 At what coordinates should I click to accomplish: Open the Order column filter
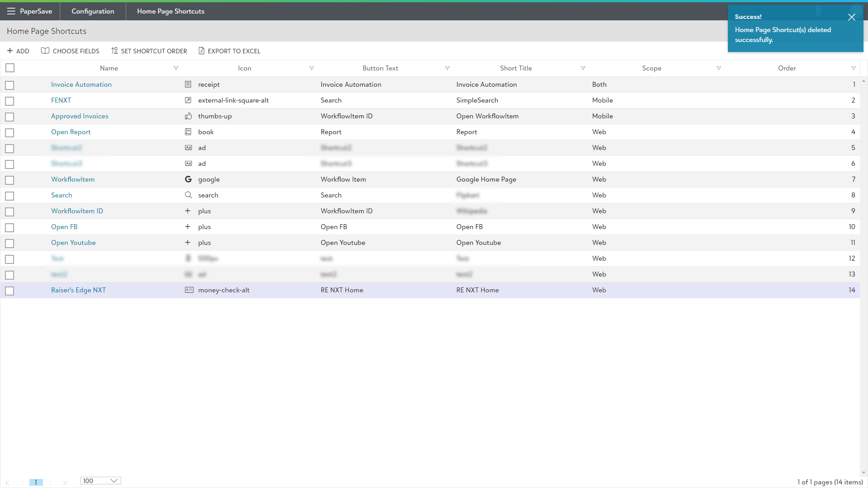853,68
